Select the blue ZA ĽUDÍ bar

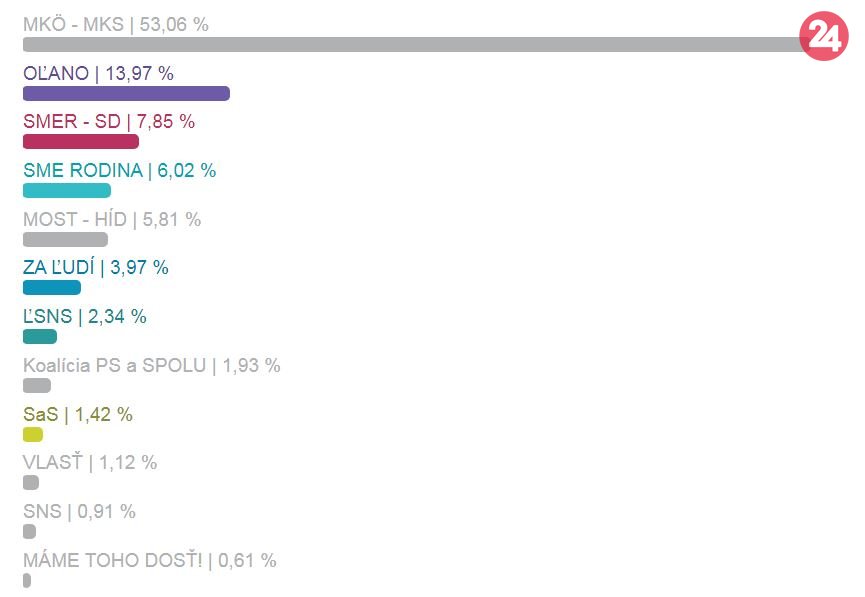(x=52, y=288)
